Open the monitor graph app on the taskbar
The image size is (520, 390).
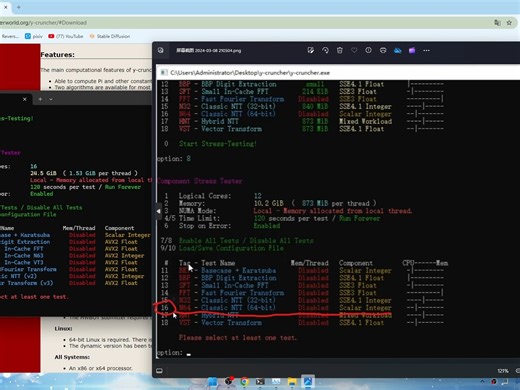(276, 381)
